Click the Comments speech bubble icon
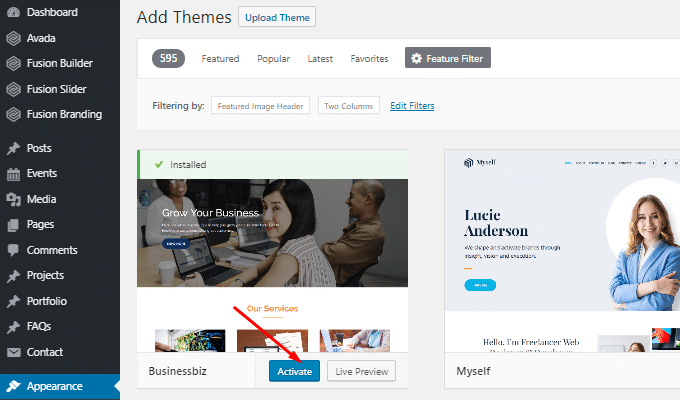680x400 pixels. pyautogui.click(x=13, y=250)
